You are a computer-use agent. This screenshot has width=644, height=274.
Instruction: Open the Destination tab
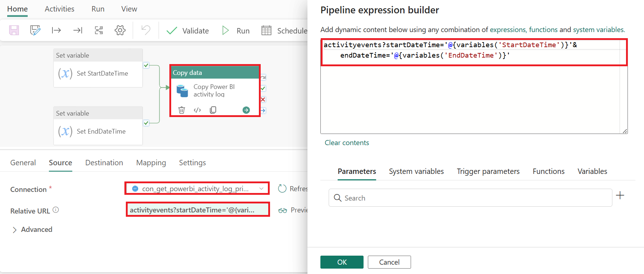tap(104, 163)
